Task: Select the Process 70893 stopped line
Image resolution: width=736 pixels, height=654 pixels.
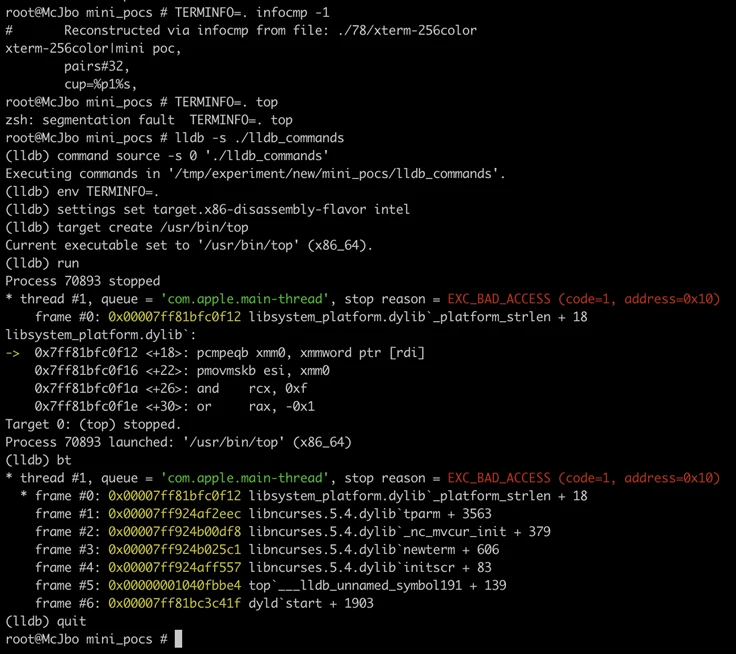Action: pos(82,281)
